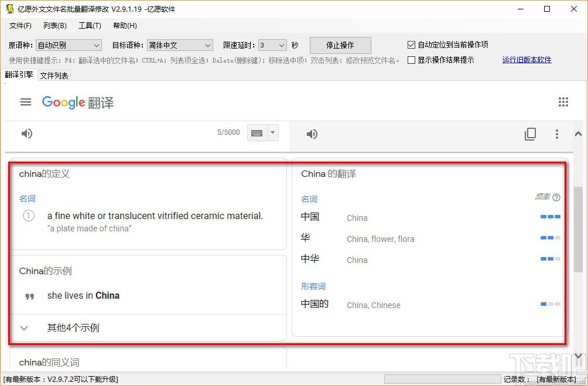Click the 'a plate made of china' example quote
This screenshot has width=588, height=386.
point(90,228)
